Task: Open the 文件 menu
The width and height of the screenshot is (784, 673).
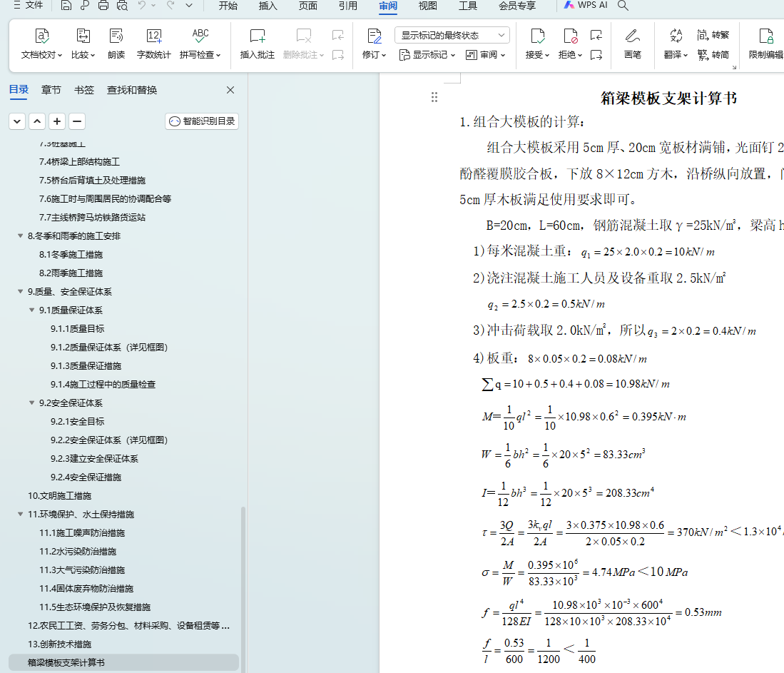Action: pos(29,6)
